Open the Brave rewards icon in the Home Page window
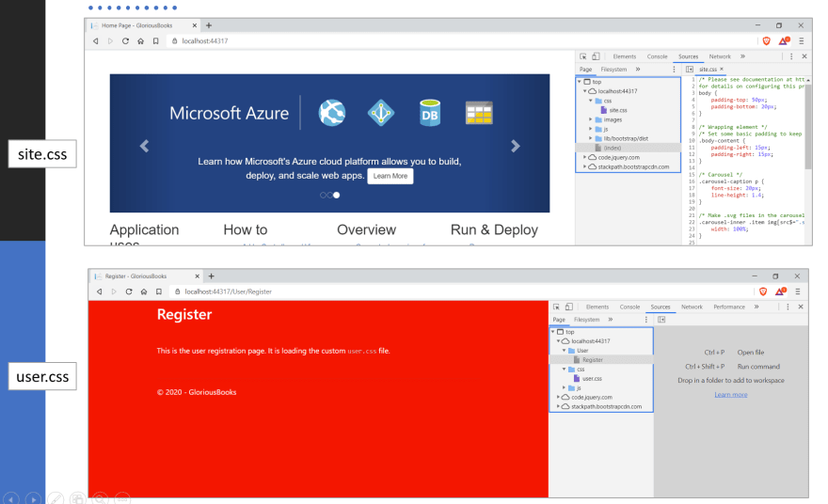This screenshot has height=504, width=828. [x=784, y=40]
